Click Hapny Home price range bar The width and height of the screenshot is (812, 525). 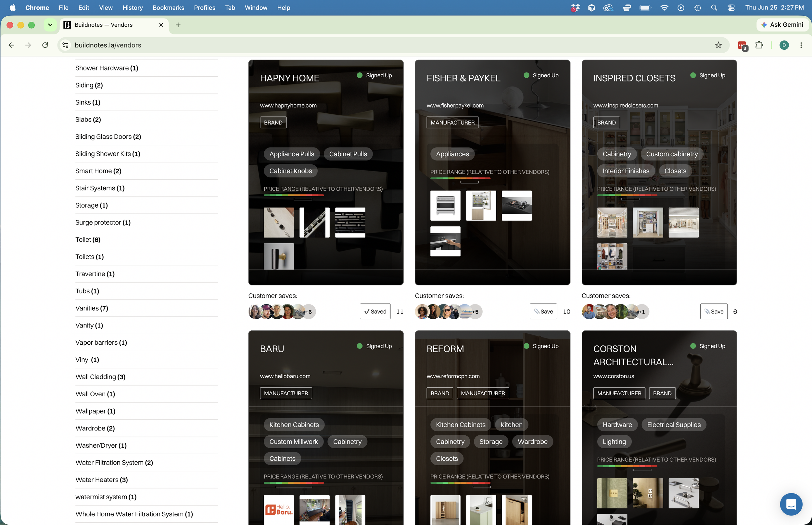pyautogui.click(x=293, y=195)
